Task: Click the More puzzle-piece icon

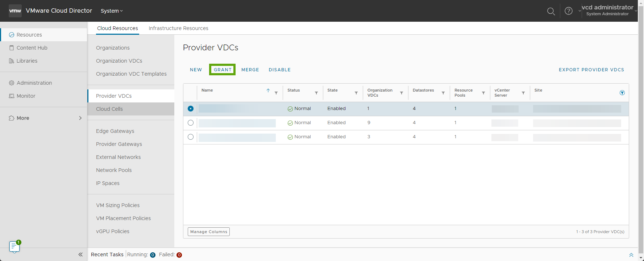Action: pos(12,118)
